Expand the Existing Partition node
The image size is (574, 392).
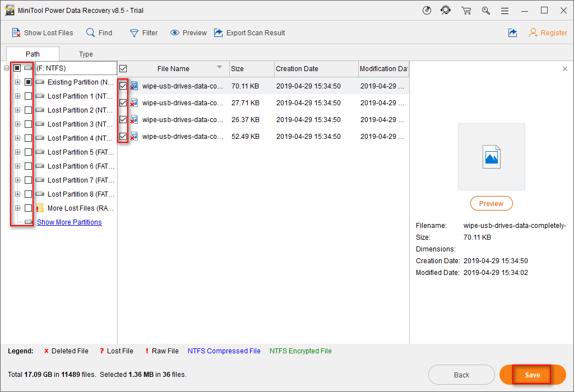pyautogui.click(x=17, y=82)
